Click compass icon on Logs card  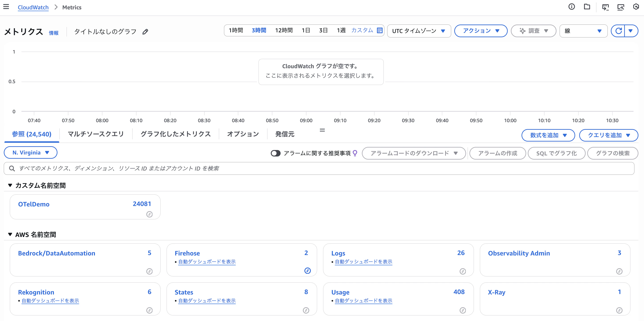(x=463, y=271)
